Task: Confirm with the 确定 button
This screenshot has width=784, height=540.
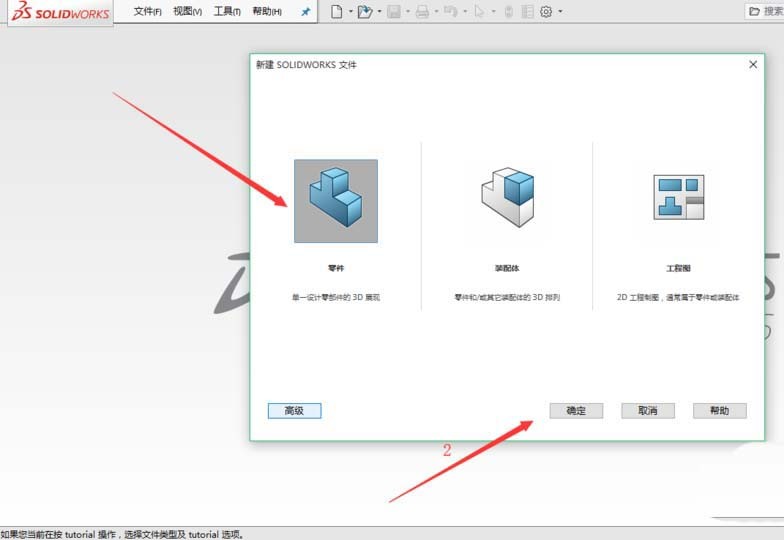Action: [576, 411]
